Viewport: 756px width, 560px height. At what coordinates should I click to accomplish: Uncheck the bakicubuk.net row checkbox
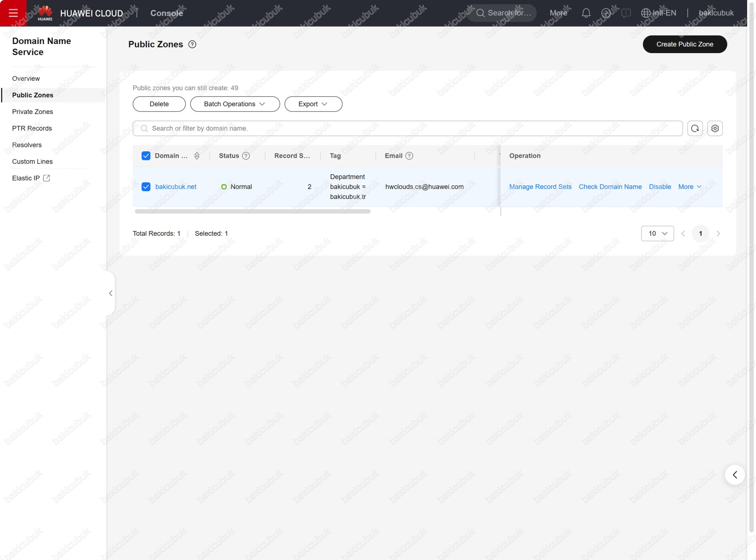146,187
